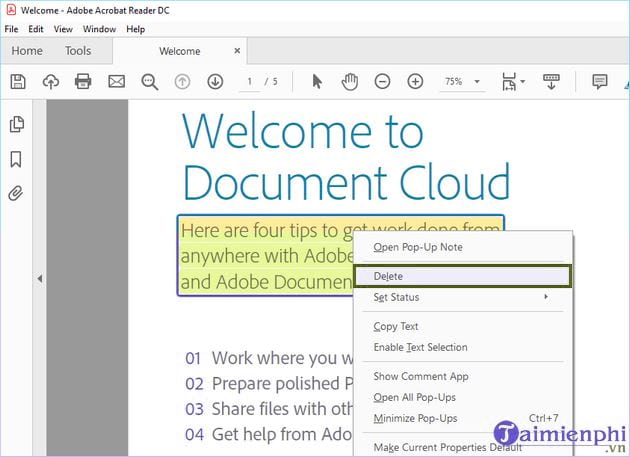Viewport: 630px width, 457px height.
Task: Click the 75% zoom value field
Action: pos(454,82)
